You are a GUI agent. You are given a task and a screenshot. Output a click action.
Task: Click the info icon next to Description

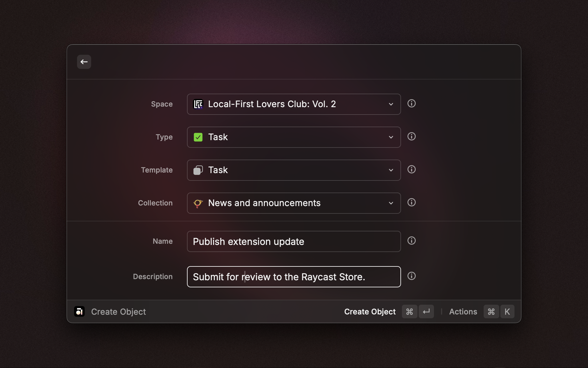click(411, 276)
